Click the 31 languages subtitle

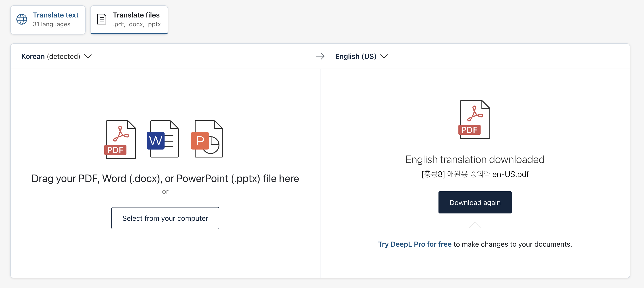(x=52, y=24)
